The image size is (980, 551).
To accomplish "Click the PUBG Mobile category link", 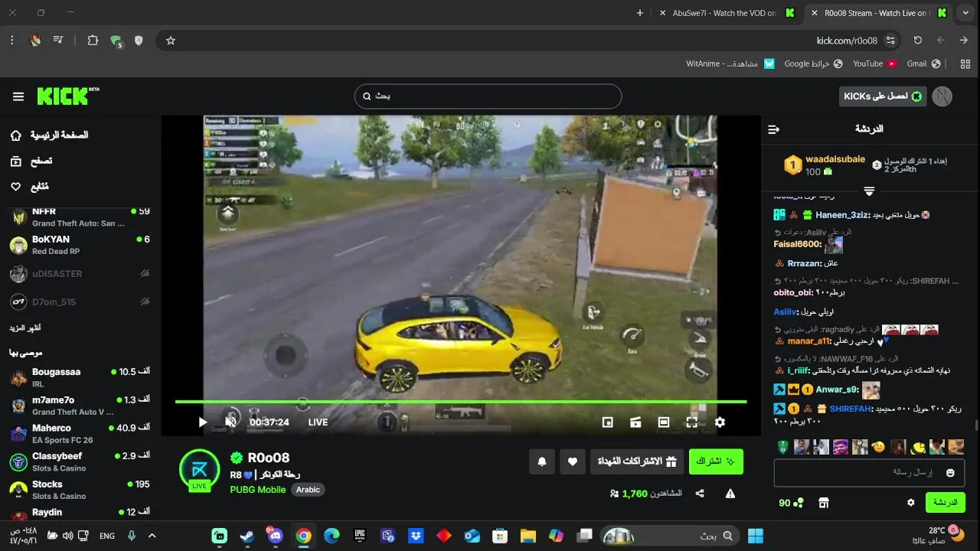I will point(258,490).
